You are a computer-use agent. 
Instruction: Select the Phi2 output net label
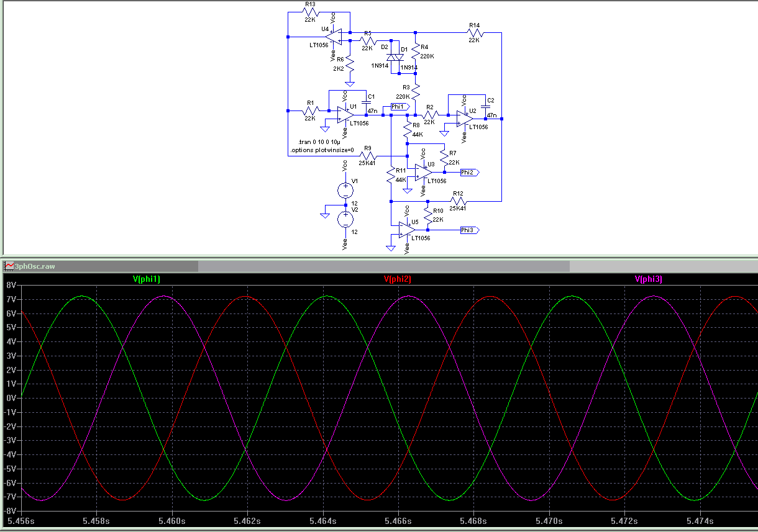tap(469, 172)
